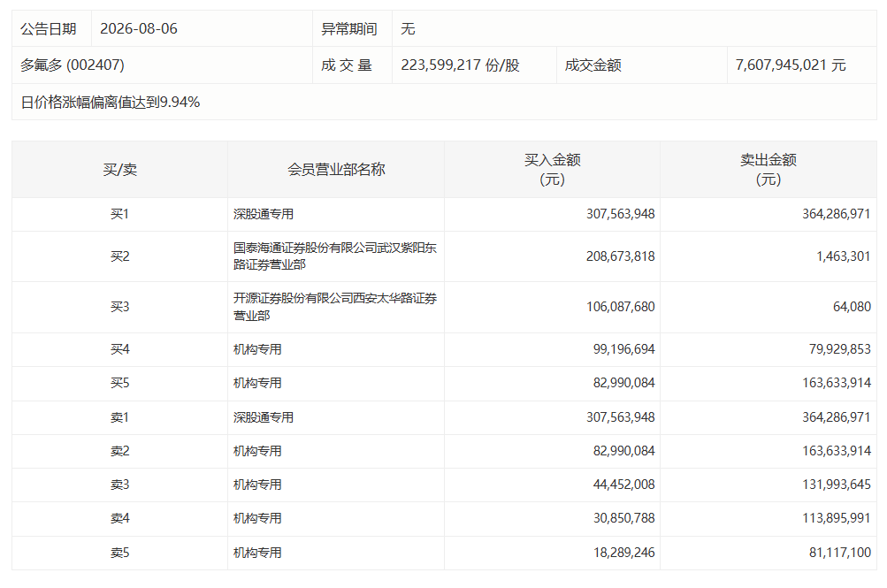Select the date 2026-08-06
887x588 pixels.
(139, 29)
